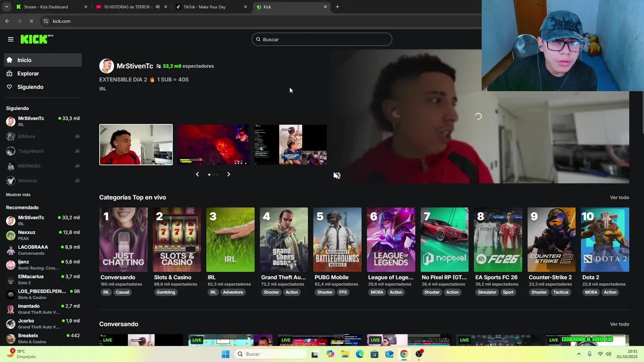This screenshot has height=362, width=644.
Task: Open LOS_PIBESDELPEN recommended channel
Action: pos(42,294)
